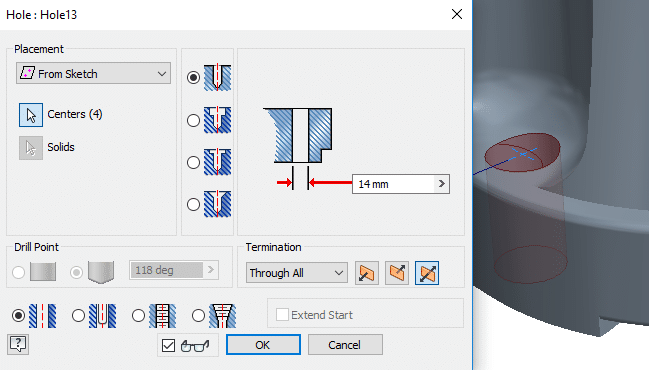Click the Solids selection arrow button
Screen dimensions: 649x370
click(x=31, y=148)
